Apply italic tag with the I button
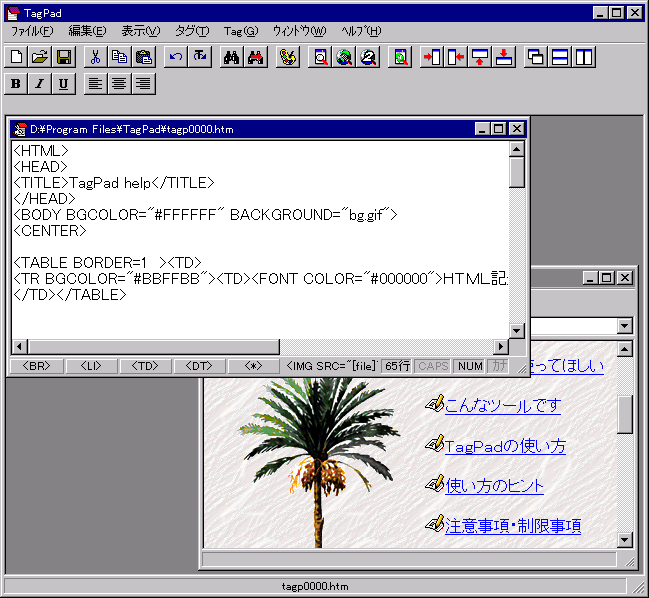 (40, 84)
